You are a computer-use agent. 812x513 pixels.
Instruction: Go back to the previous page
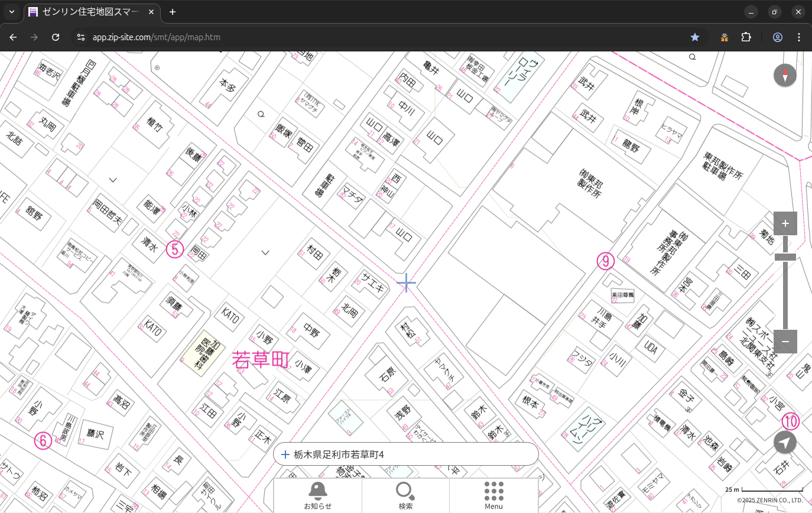coord(13,37)
